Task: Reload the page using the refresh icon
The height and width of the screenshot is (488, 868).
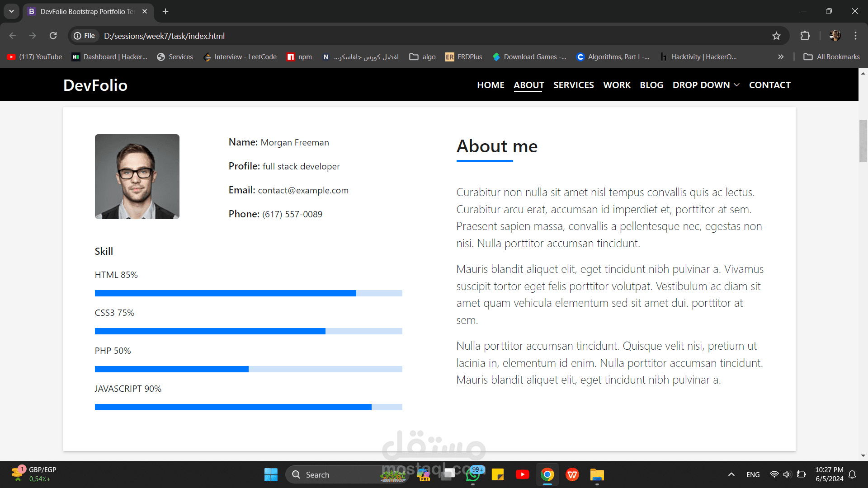Action: coord(53,36)
